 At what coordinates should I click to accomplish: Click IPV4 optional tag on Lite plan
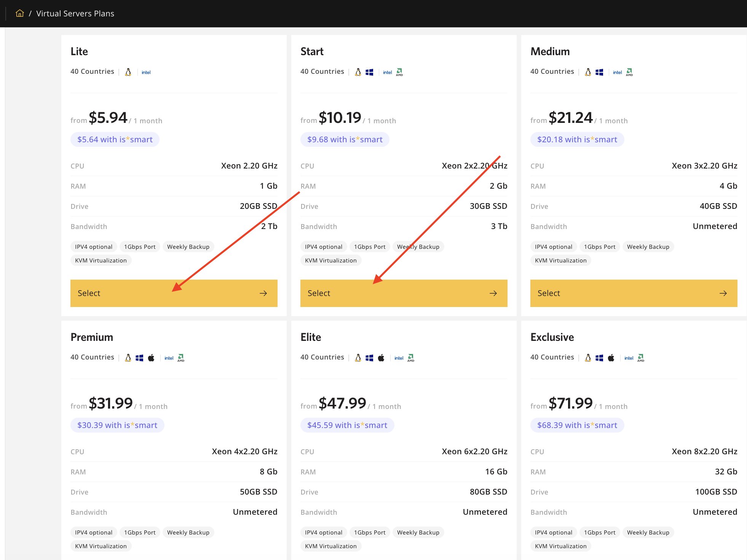94,247
